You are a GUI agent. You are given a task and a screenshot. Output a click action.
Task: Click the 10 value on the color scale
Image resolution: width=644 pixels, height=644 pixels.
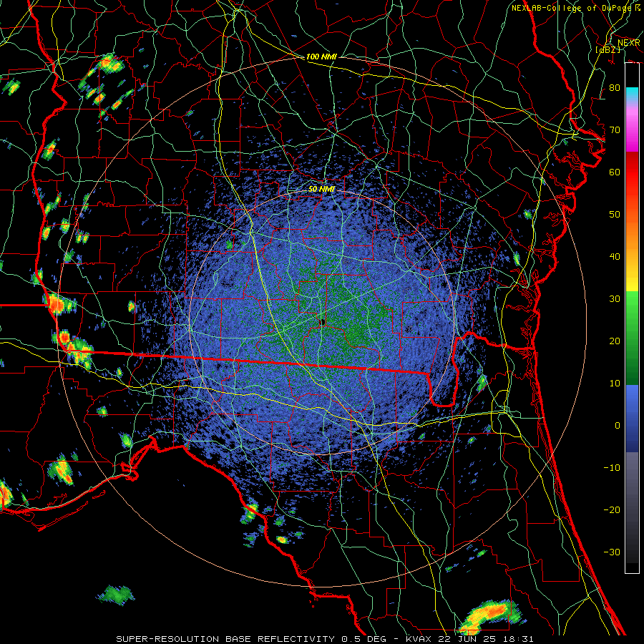(615, 384)
